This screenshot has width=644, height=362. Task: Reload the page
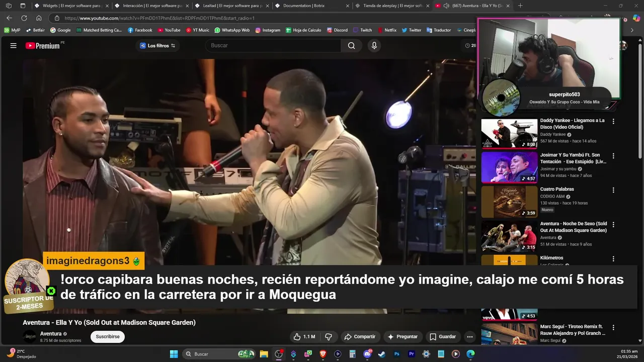24,18
